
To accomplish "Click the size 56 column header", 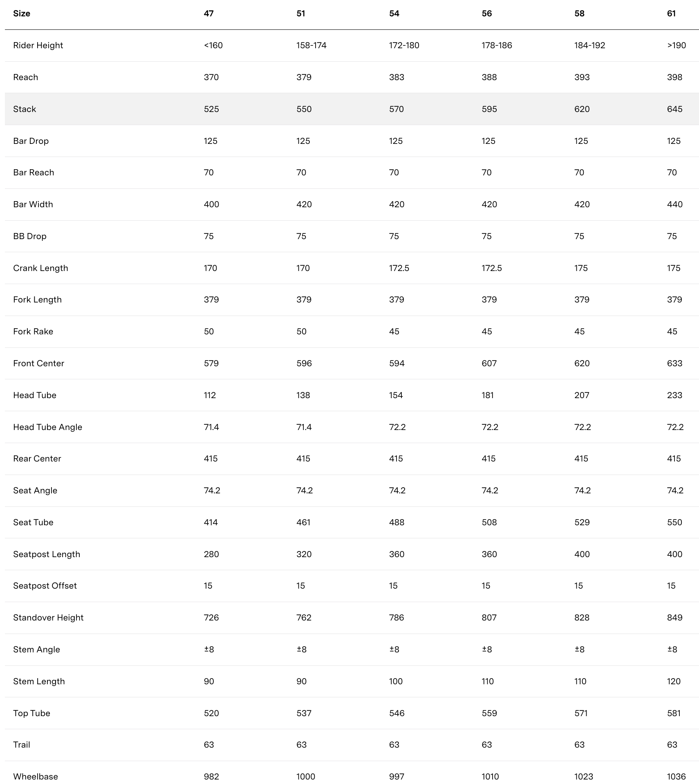I will coord(486,13).
